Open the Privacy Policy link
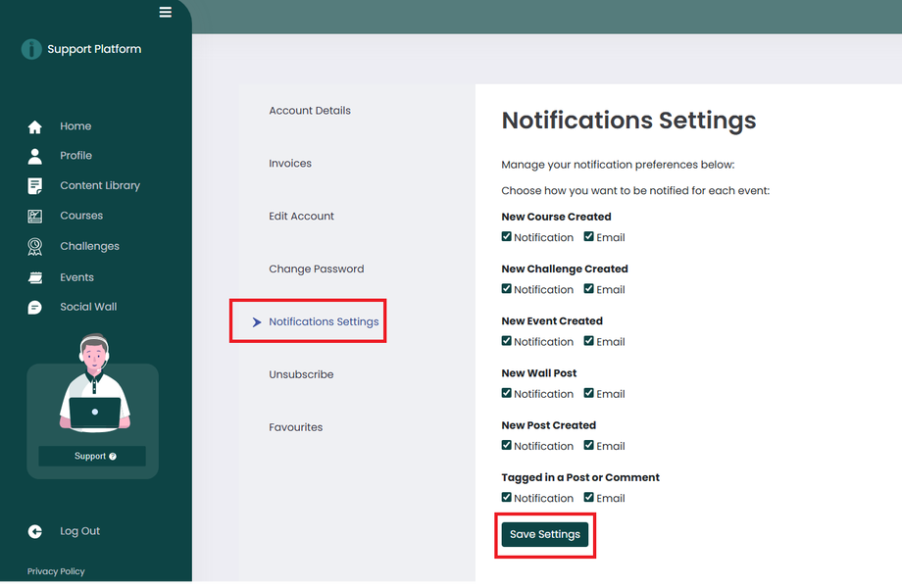 click(56, 571)
